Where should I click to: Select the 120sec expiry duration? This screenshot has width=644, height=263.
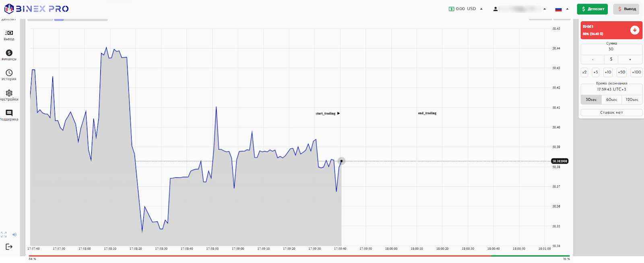(632, 99)
